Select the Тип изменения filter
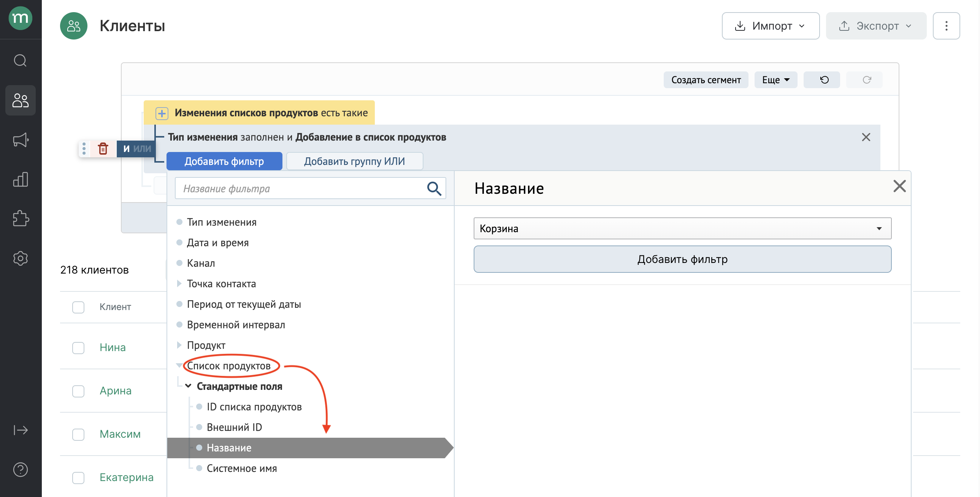The image size is (980, 497). 221,222
